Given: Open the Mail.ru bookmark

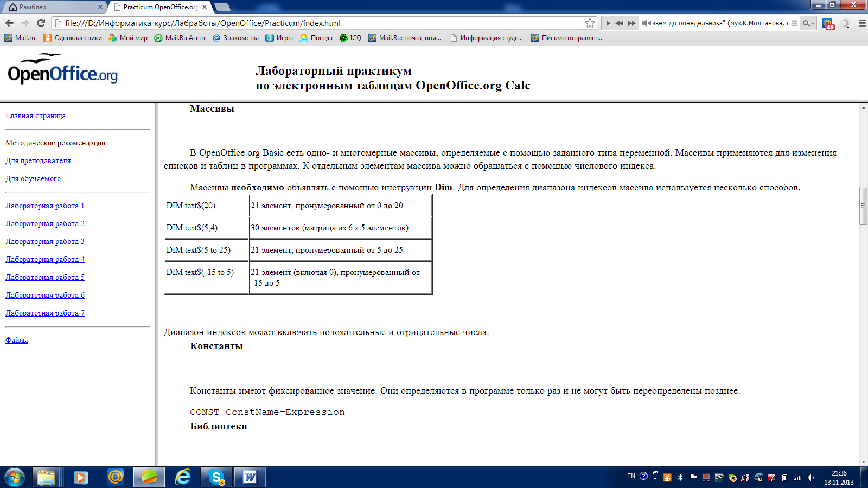Looking at the screenshot, I should (20, 38).
